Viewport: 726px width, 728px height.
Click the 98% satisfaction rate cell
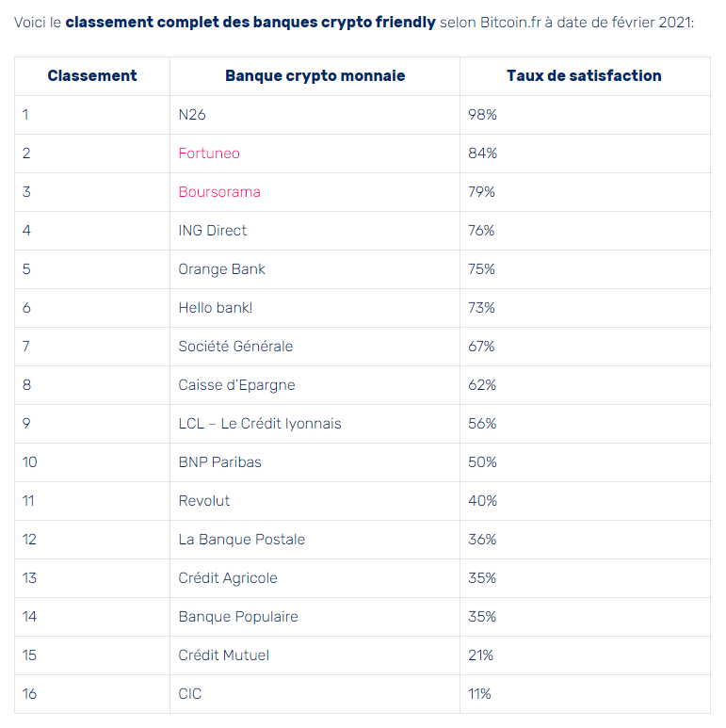click(482, 115)
